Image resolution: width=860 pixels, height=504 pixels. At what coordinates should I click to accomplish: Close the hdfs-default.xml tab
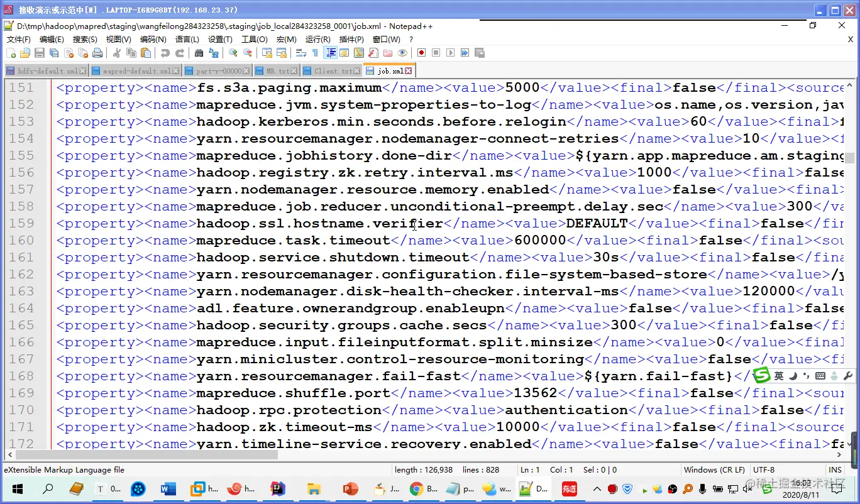click(x=84, y=71)
